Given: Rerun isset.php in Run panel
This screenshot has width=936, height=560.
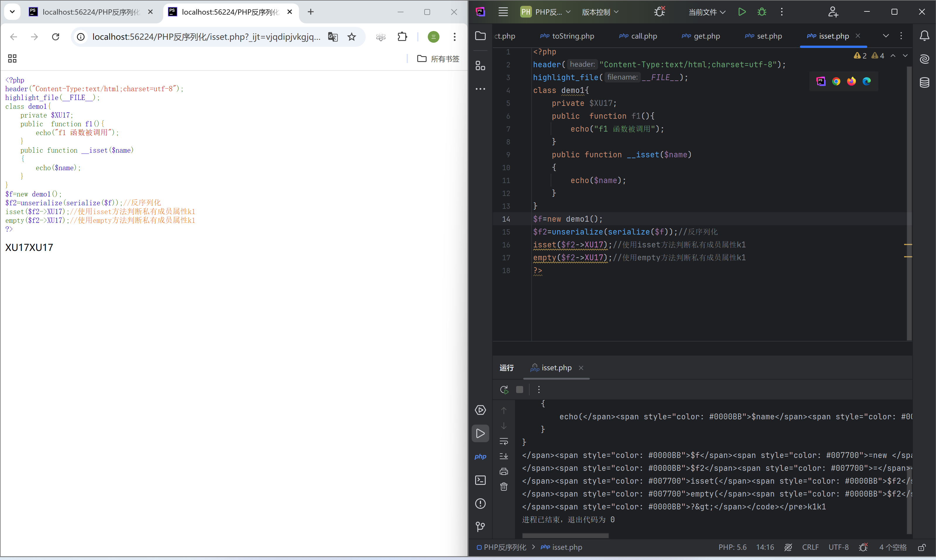Looking at the screenshot, I should 504,390.
